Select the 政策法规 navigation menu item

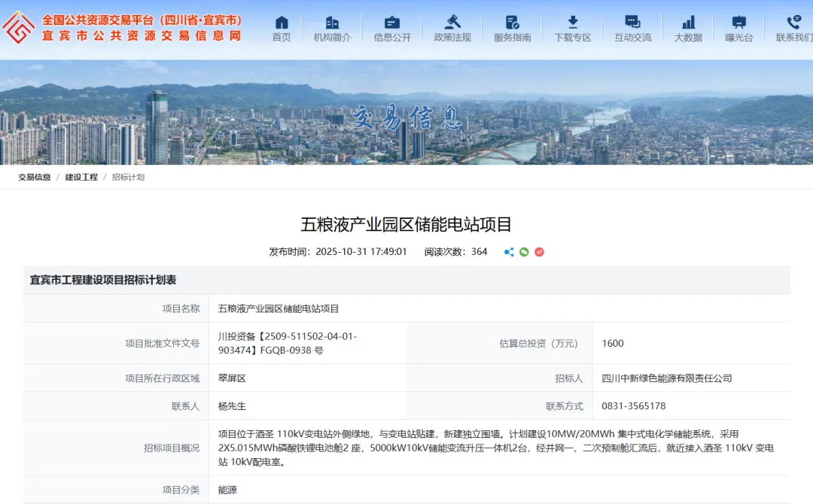pos(452,35)
